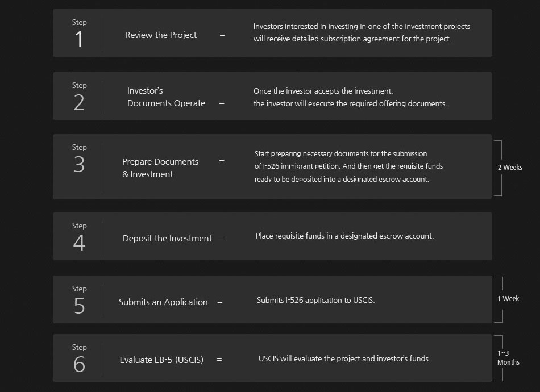Click the Step 5 number label

79,300
